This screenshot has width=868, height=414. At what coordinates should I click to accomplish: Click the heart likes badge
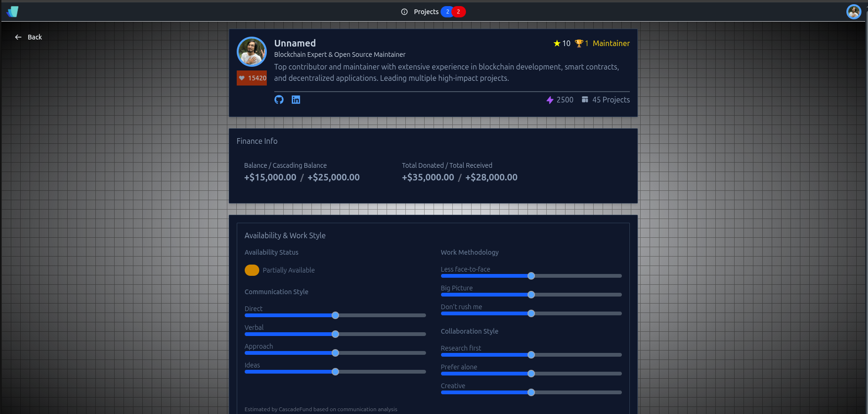[252, 78]
